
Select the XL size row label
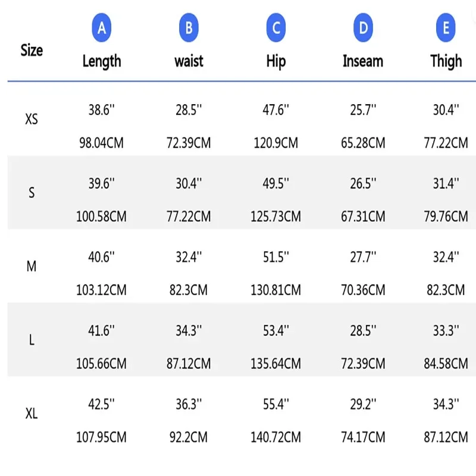(32, 414)
